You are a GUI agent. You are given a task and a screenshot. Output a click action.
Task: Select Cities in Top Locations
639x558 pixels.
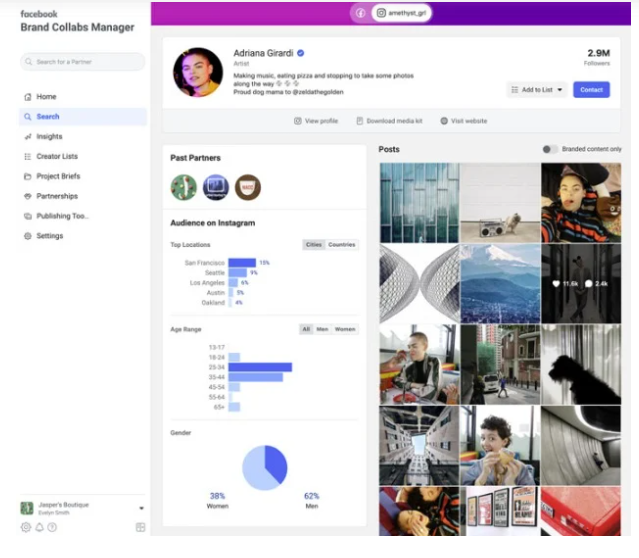314,245
